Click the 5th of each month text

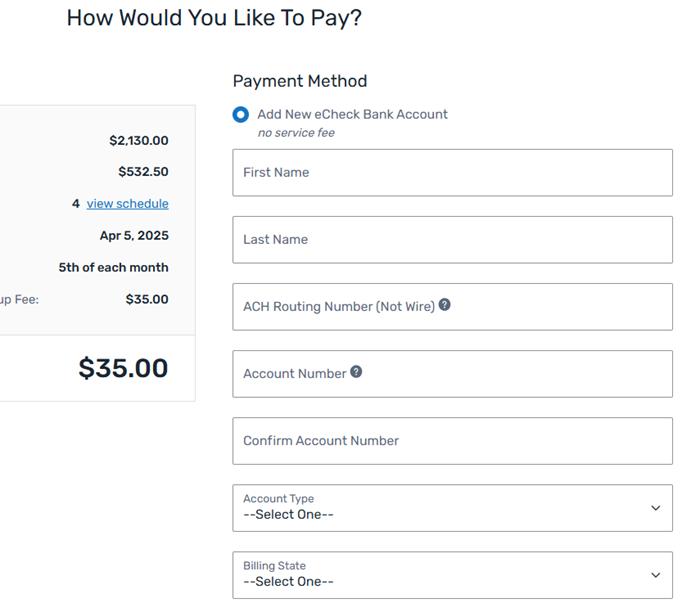[113, 268]
